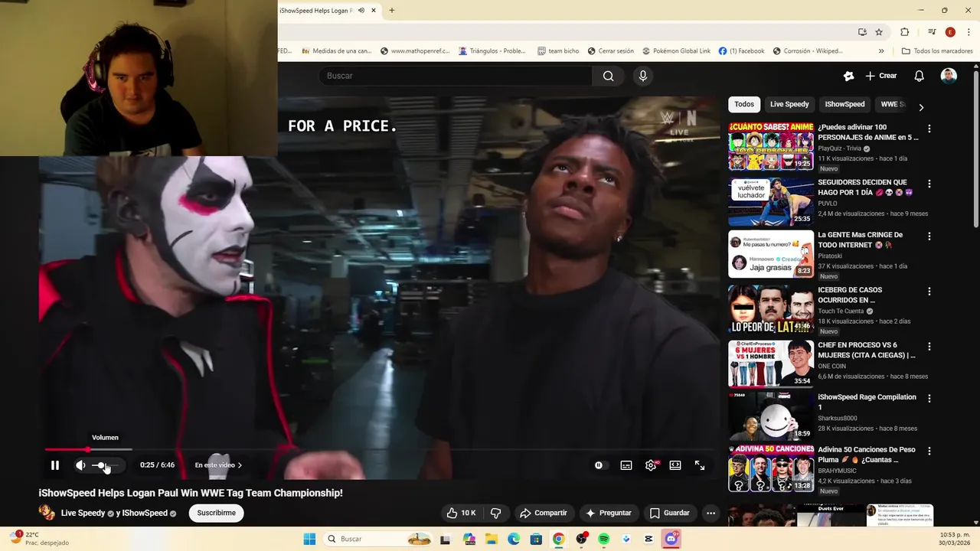980x551 pixels.
Task: Open the Chrome extensions puzzle icon
Action: [x=904, y=32]
